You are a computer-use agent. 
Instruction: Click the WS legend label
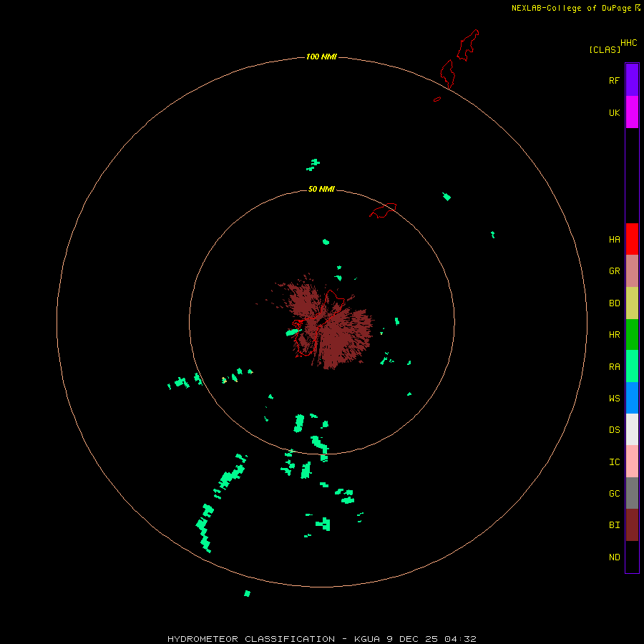[614, 399]
